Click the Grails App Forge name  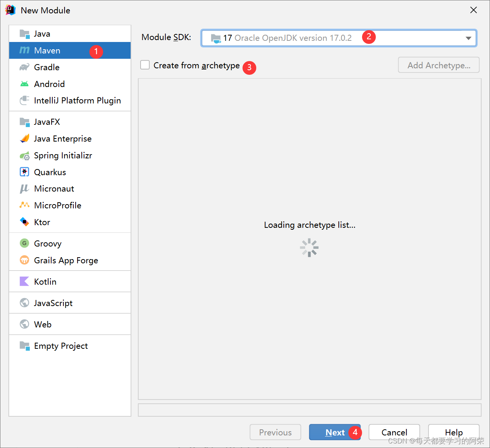pos(66,260)
